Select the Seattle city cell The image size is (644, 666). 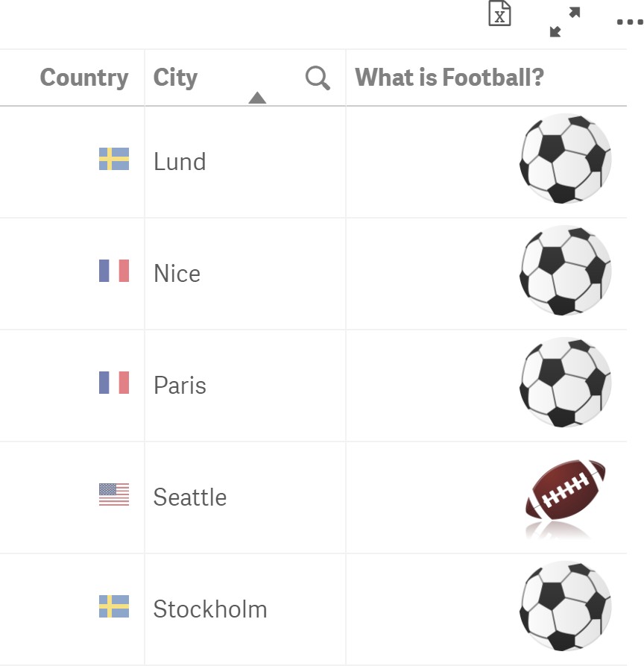[x=245, y=497]
